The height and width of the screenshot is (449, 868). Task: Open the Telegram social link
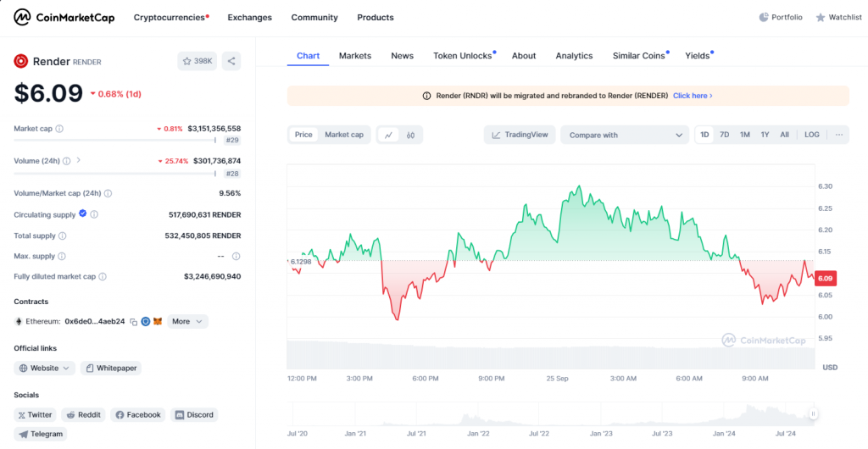point(41,434)
